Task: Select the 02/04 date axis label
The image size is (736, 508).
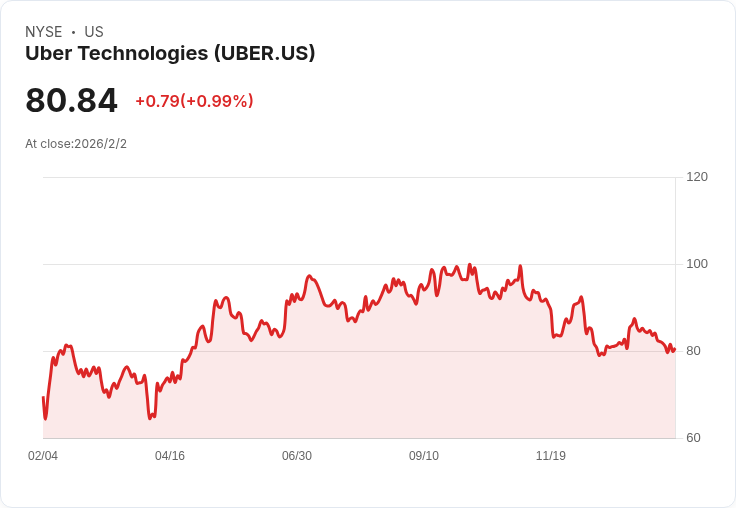Action: pyautogui.click(x=43, y=456)
